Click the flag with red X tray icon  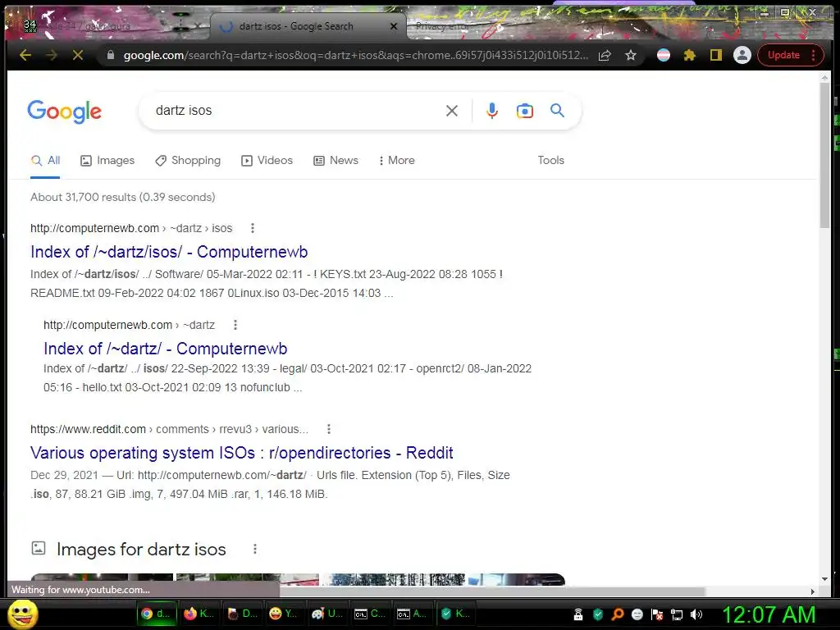657,615
